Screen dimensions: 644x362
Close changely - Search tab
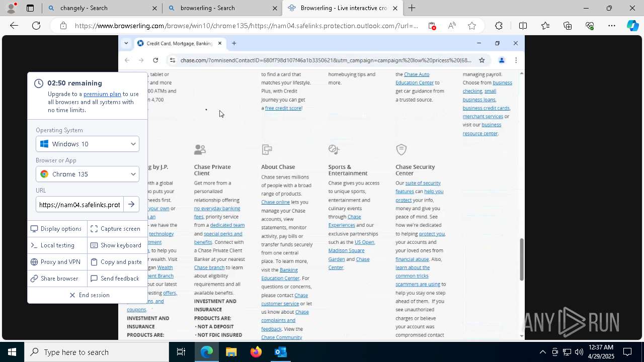(x=154, y=8)
